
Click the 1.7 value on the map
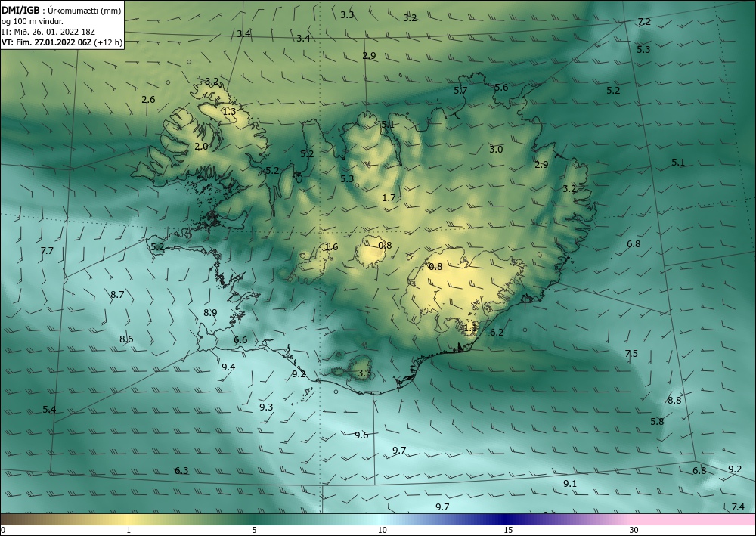click(x=389, y=198)
